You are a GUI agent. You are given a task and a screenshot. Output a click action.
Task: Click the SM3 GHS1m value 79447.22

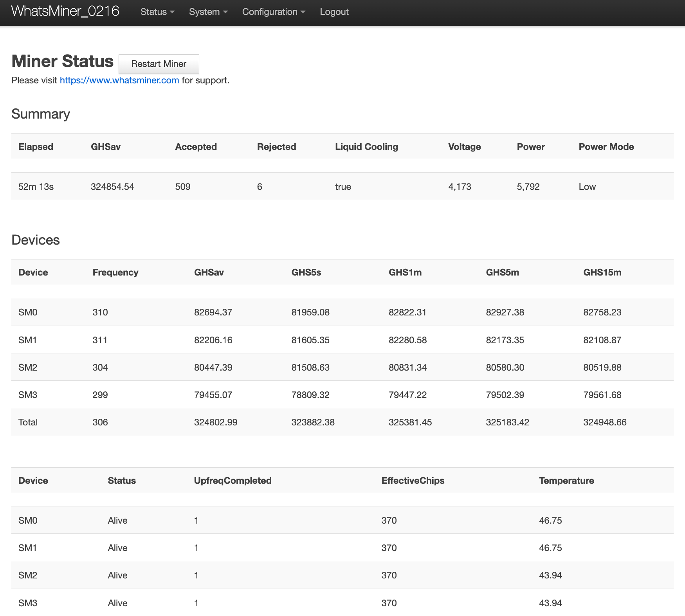pyautogui.click(x=408, y=395)
